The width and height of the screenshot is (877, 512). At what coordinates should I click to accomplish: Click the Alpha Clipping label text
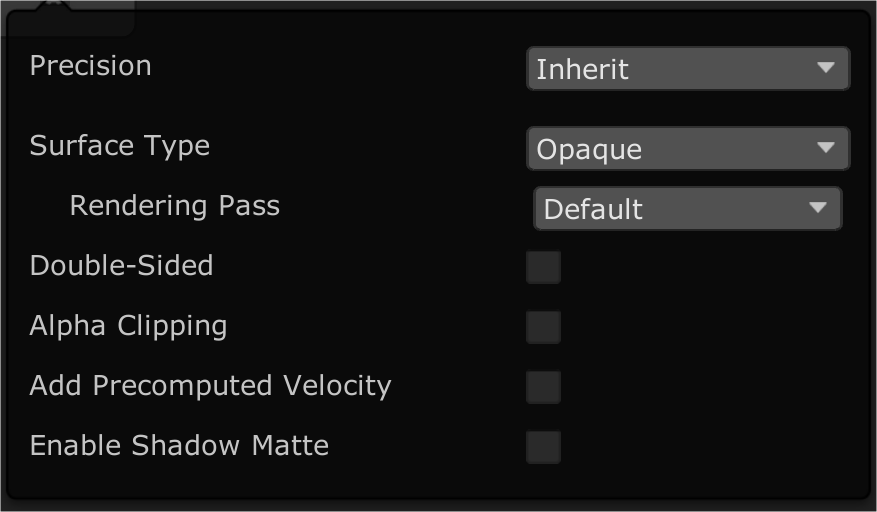coord(128,326)
